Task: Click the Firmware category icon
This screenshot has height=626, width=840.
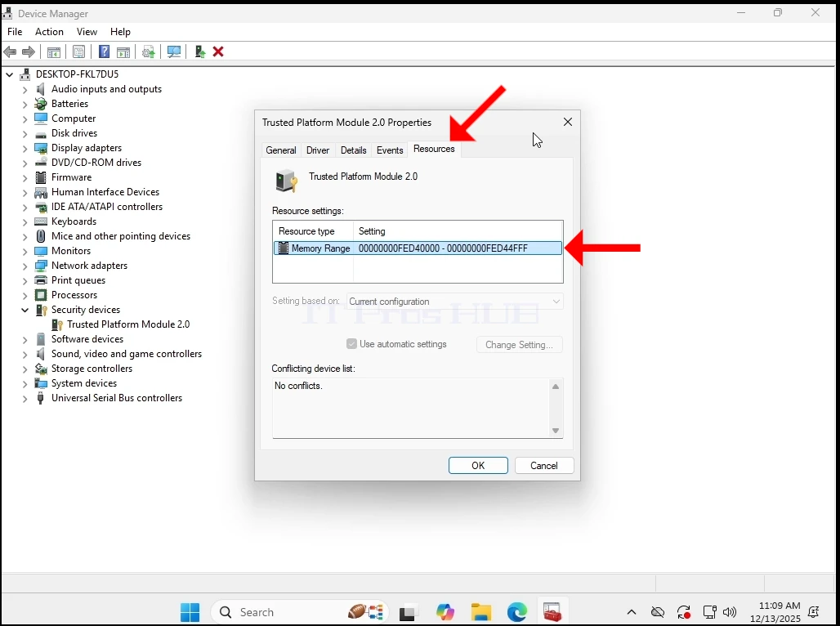Action: (41, 177)
